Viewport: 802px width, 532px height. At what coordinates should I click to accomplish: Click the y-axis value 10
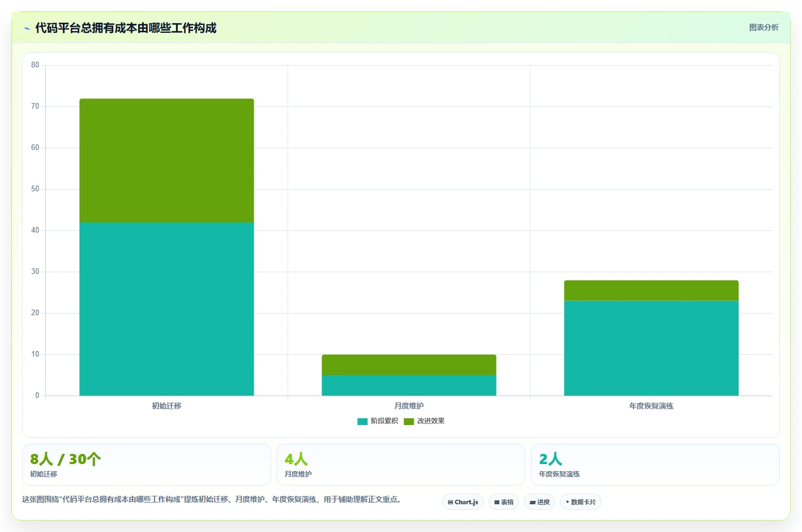tap(35, 354)
